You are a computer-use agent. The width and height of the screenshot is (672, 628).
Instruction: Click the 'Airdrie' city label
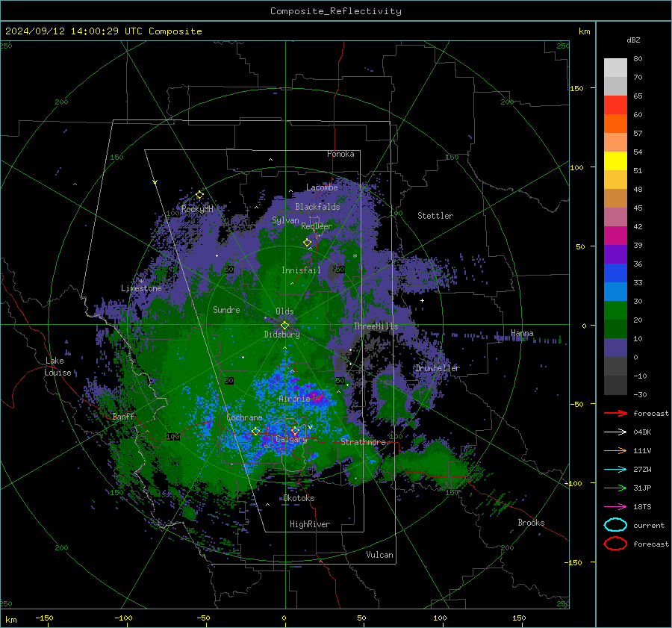(x=294, y=399)
